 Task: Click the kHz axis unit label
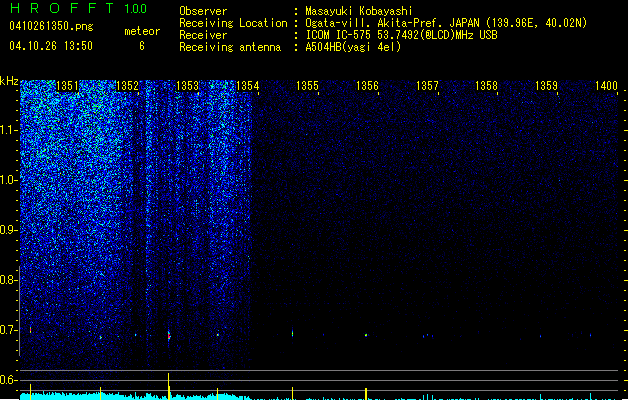tap(9, 81)
